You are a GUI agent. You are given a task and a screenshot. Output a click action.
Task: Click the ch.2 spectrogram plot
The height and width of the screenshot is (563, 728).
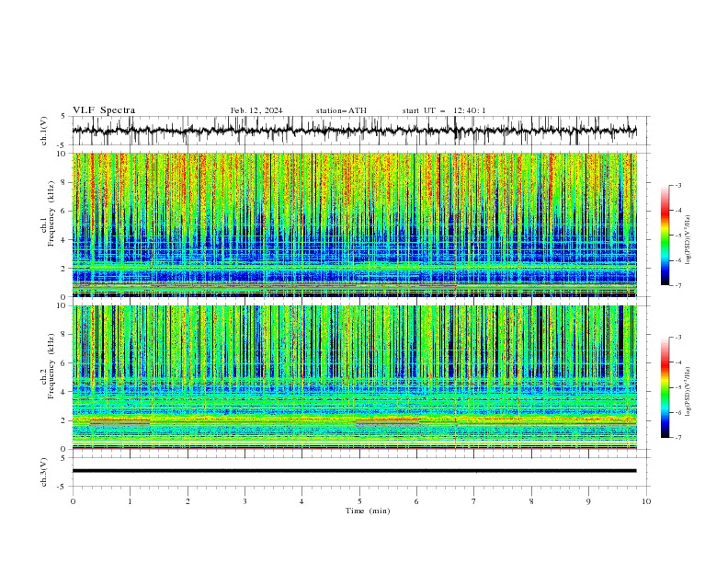354,377
